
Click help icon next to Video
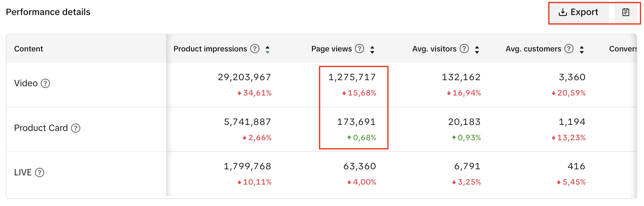click(x=45, y=83)
